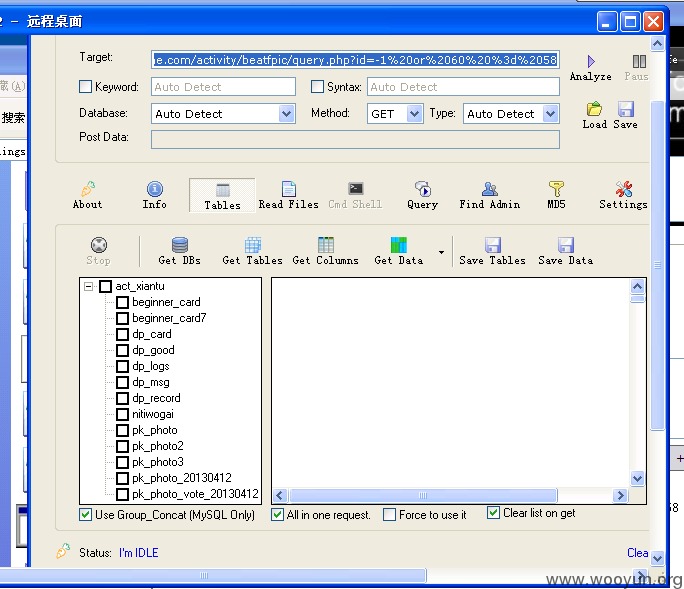Open the Settings tools icon

tap(623, 189)
